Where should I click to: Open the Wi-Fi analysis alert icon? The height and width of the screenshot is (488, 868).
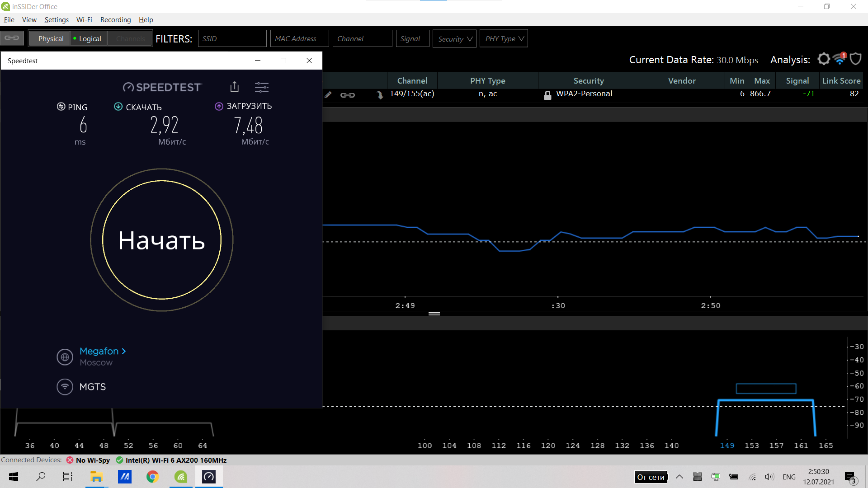tap(840, 59)
